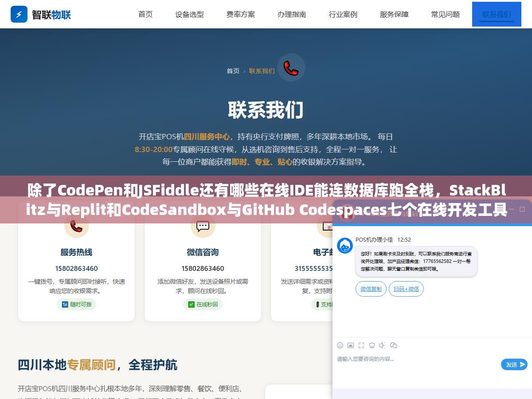The height and width of the screenshot is (399, 532).
Task: Click the 12:52 timestamp in chat
Action: [404, 240]
